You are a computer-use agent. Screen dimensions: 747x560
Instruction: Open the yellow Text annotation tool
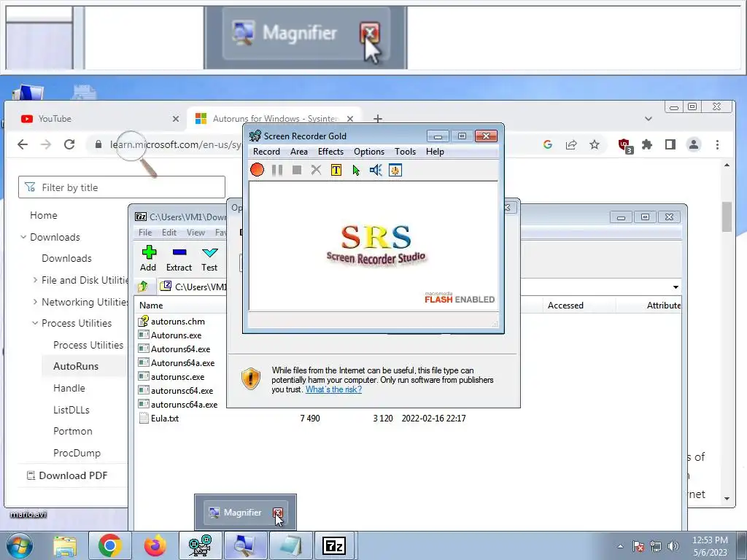(336, 170)
